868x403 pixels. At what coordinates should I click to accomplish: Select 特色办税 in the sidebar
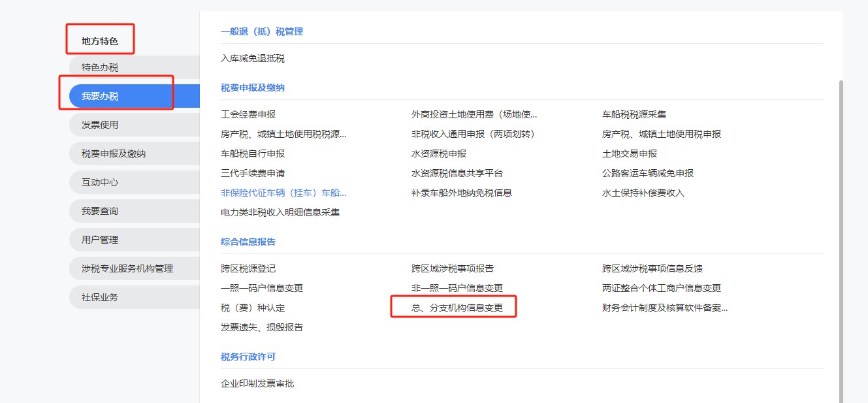[x=134, y=67]
